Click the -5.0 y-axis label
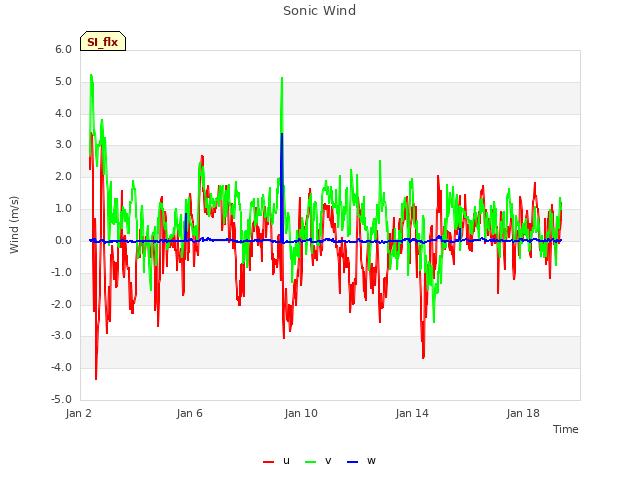Image resolution: width=640 pixels, height=480 pixels. [x=62, y=400]
